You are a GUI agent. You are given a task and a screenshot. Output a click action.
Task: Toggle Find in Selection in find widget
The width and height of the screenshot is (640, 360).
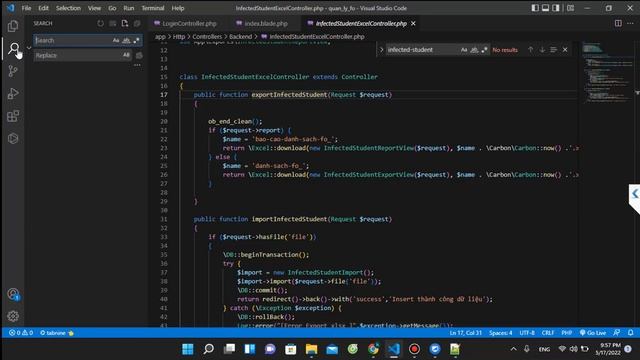pos(553,50)
